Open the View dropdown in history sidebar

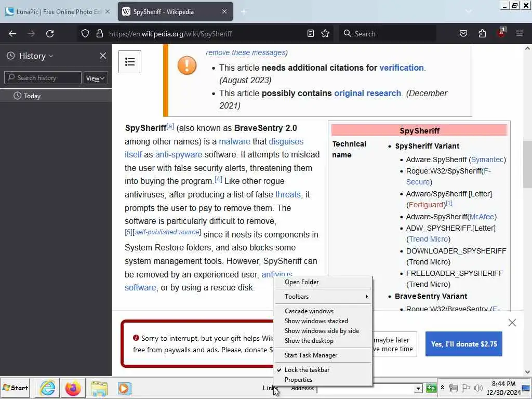96,78
